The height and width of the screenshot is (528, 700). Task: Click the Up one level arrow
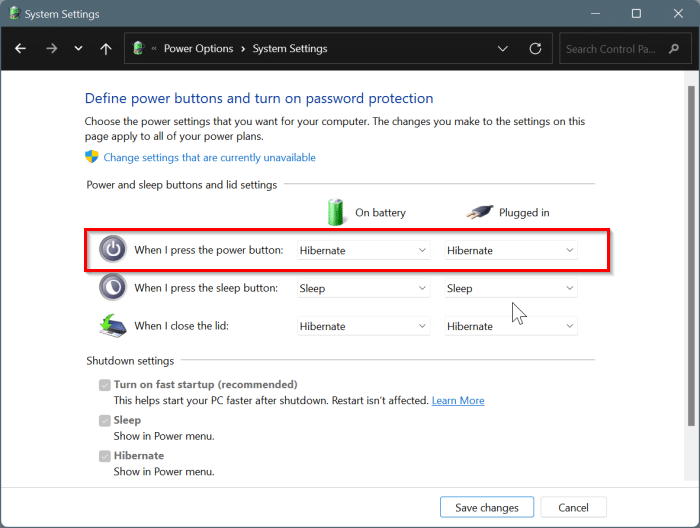(x=106, y=49)
